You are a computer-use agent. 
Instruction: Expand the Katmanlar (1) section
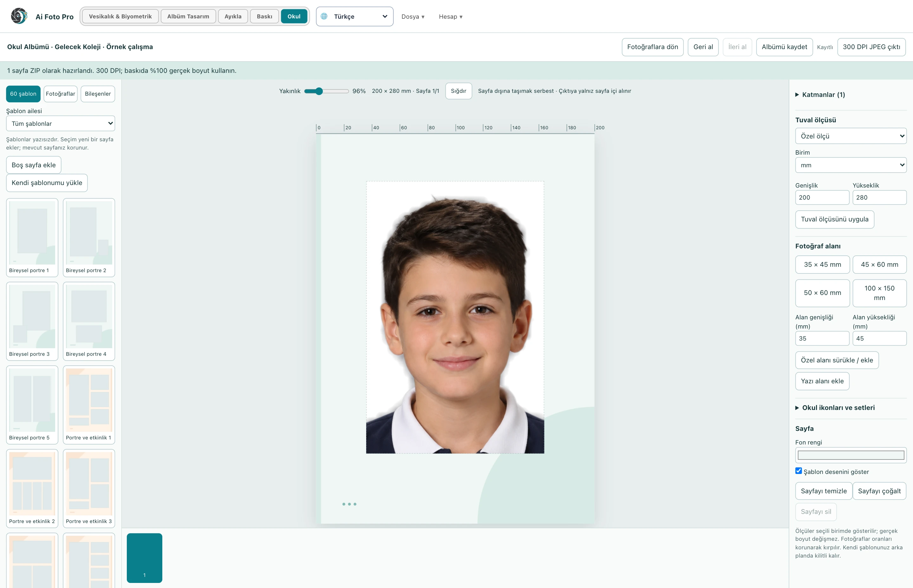(x=820, y=95)
